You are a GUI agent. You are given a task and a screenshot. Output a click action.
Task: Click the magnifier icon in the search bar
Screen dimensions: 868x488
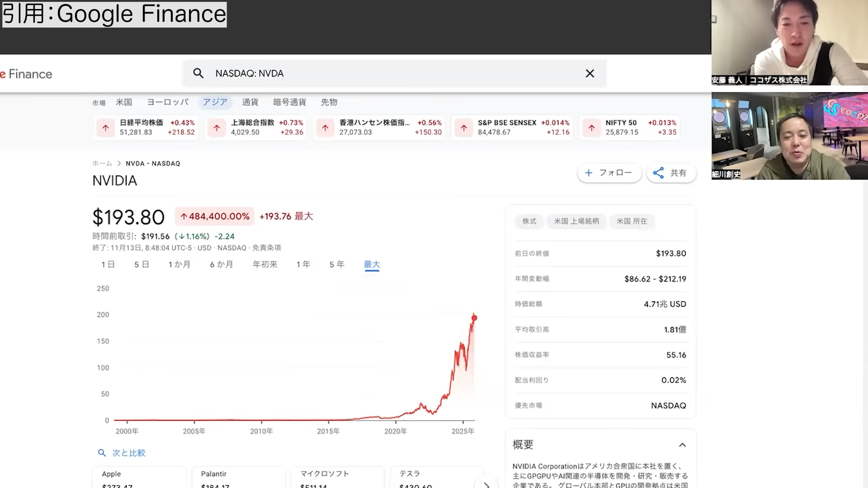tap(198, 73)
